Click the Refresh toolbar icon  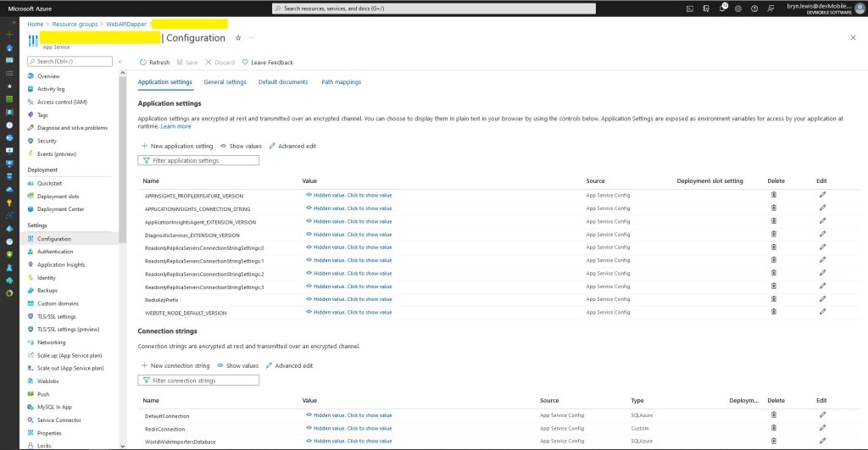(x=143, y=62)
